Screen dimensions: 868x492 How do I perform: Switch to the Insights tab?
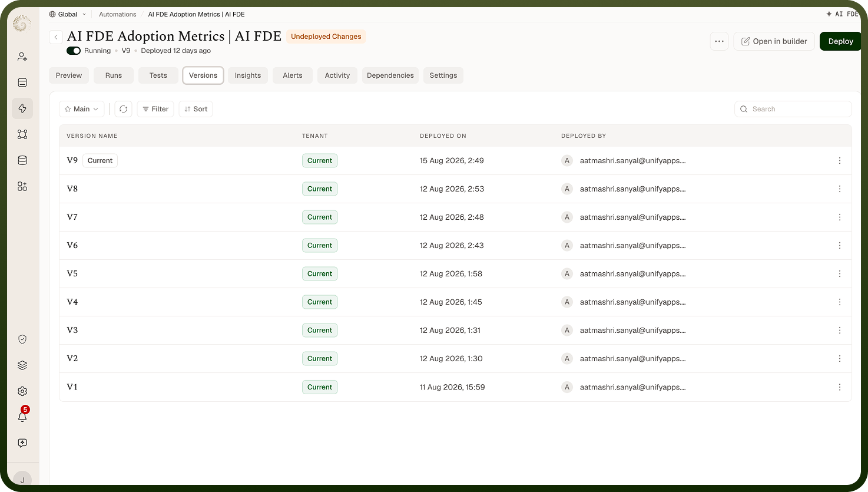[x=248, y=75]
